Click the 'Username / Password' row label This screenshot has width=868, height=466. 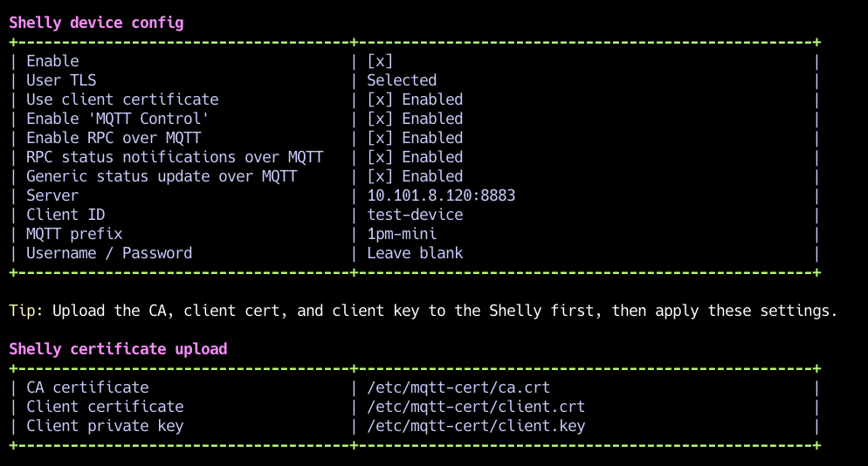(109, 253)
